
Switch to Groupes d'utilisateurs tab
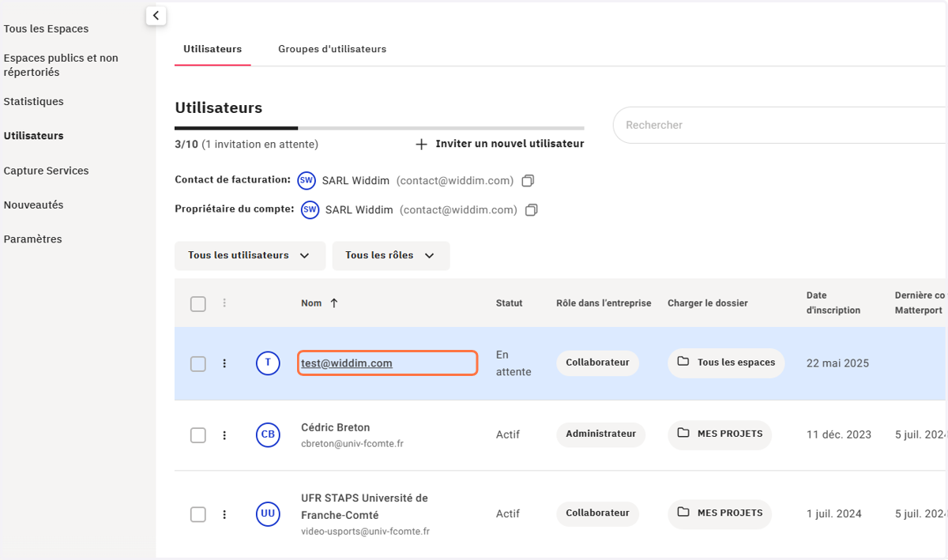332,49
